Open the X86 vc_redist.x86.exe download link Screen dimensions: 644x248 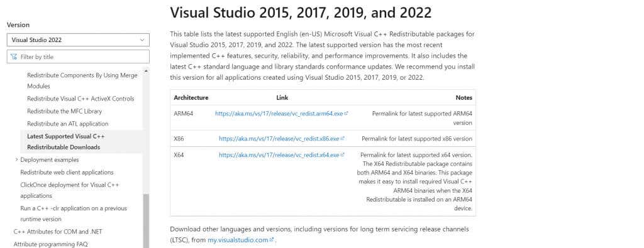coord(279,139)
